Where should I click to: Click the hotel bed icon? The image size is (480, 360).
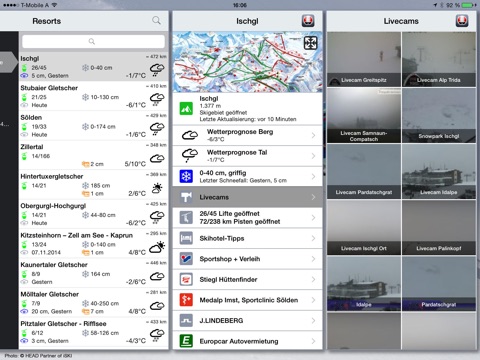coord(186,238)
